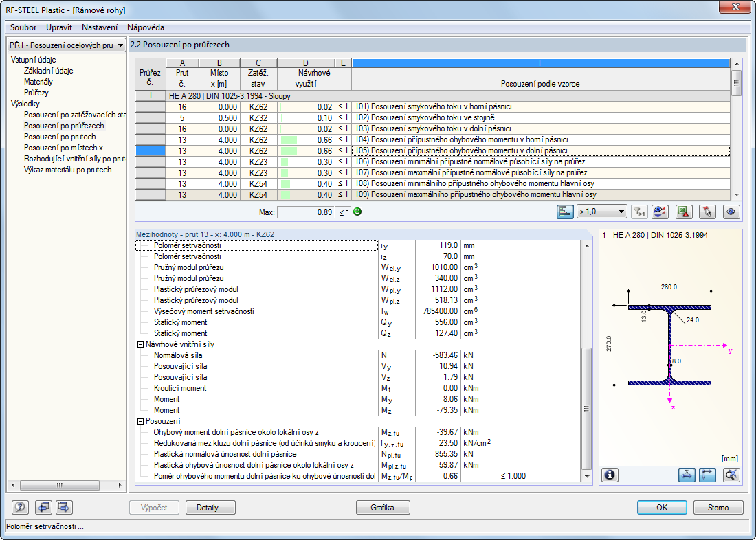This screenshot has height=540, width=756.
Task: Select 'Posouzení po prutech' tree item
Action: tap(60, 137)
